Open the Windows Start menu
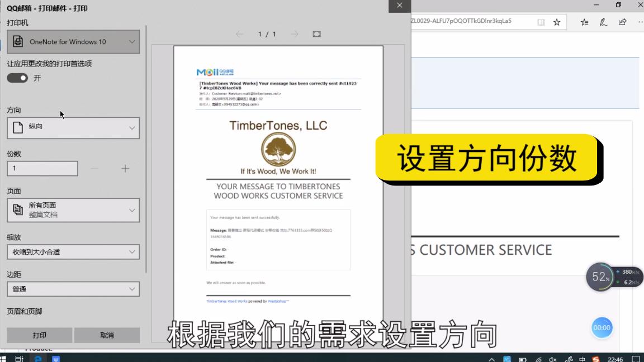 click(3, 358)
